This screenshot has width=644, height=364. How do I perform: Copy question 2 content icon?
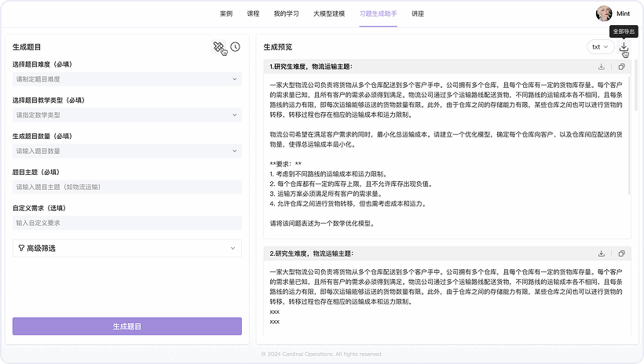(621, 253)
